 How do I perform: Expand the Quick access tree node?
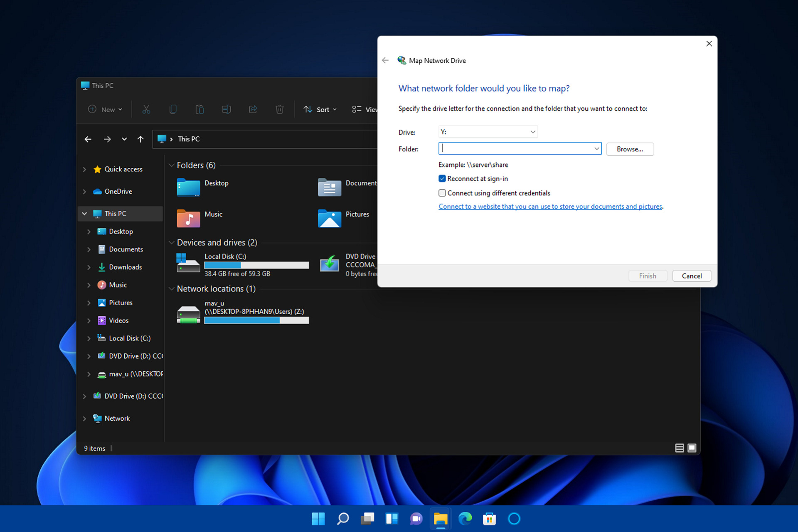click(x=84, y=169)
